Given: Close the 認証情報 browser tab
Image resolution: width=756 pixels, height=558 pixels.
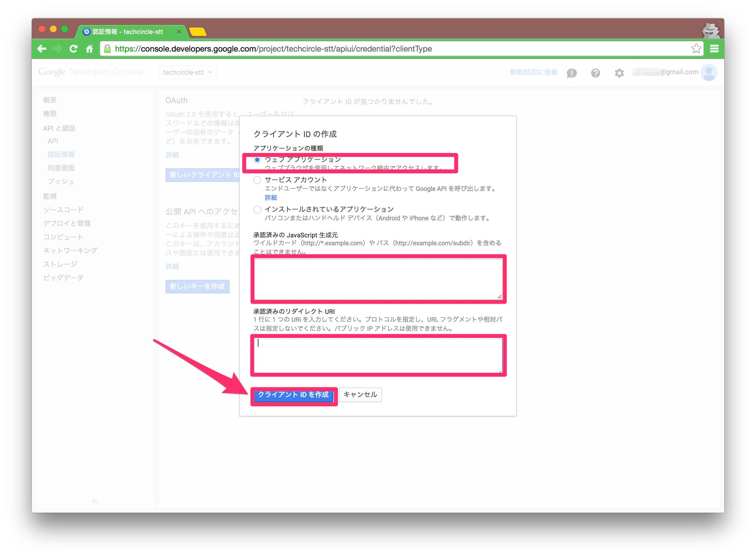Looking at the screenshot, I should click(179, 32).
